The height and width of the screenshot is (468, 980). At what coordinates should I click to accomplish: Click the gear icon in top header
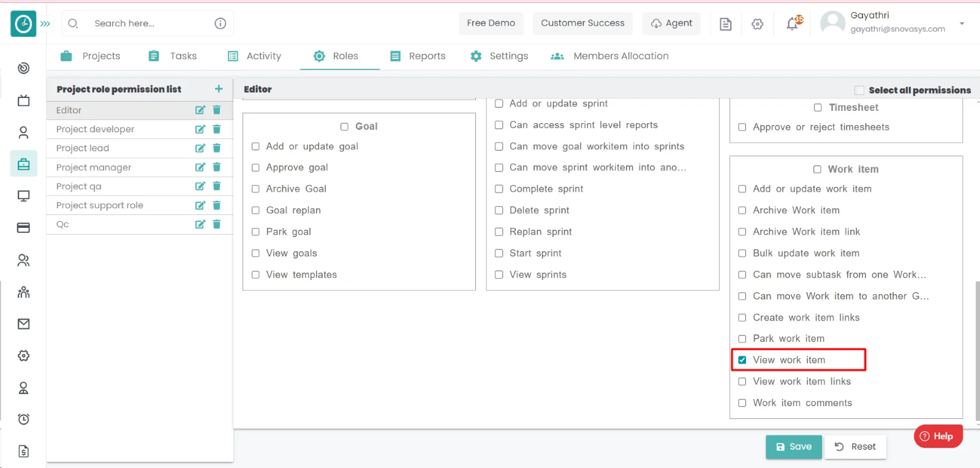[x=758, y=24]
